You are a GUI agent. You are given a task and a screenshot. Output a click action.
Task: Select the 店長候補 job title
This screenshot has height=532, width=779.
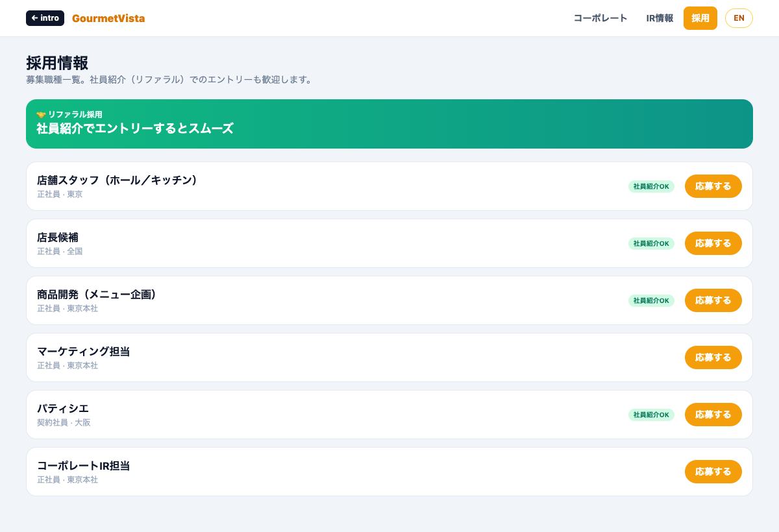[58, 237]
